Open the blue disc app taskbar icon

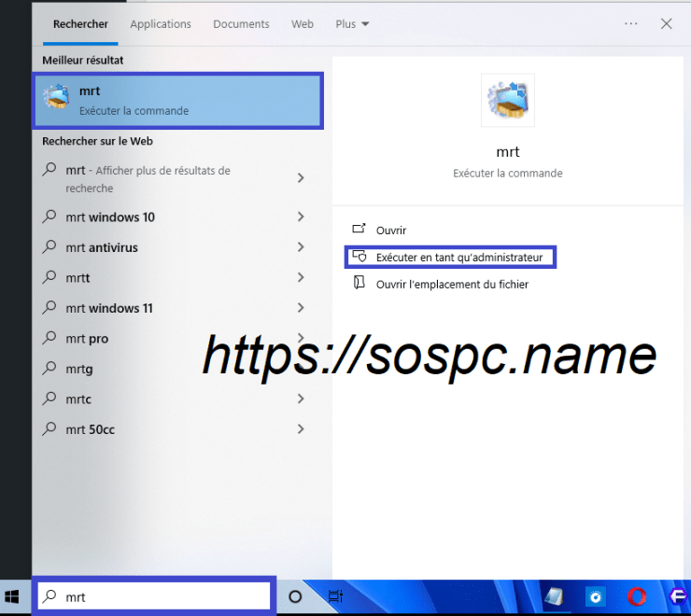coord(596,597)
